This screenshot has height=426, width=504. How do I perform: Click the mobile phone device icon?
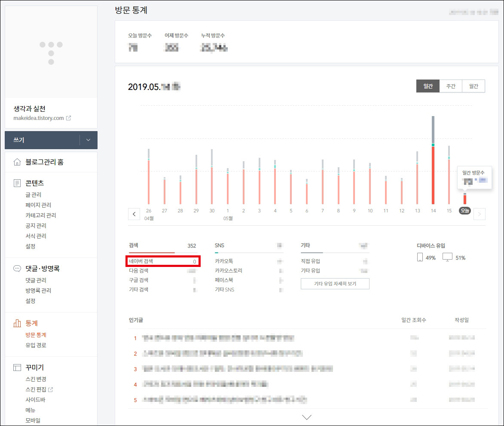click(420, 257)
